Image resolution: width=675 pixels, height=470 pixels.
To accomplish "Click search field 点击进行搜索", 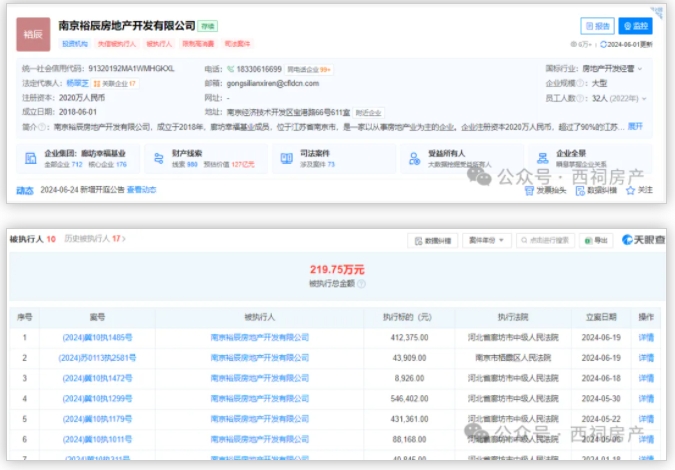I will (x=551, y=240).
